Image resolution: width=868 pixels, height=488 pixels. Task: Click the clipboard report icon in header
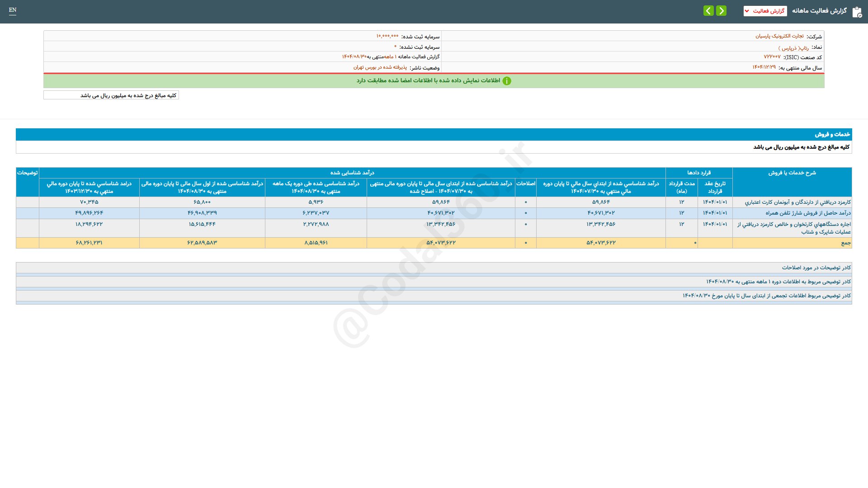[x=857, y=12]
